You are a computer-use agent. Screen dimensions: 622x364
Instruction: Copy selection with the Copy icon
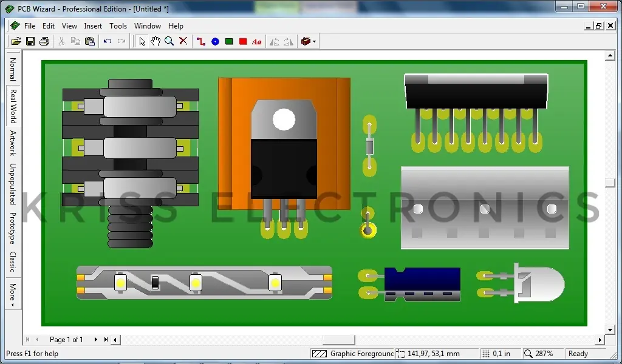pyautogui.click(x=75, y=41)
